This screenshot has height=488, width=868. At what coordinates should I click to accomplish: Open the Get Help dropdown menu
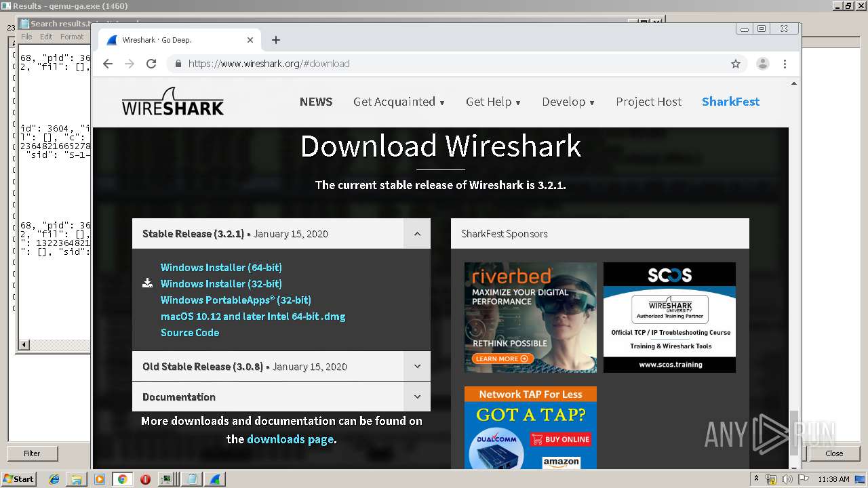[x=493, y=102]
